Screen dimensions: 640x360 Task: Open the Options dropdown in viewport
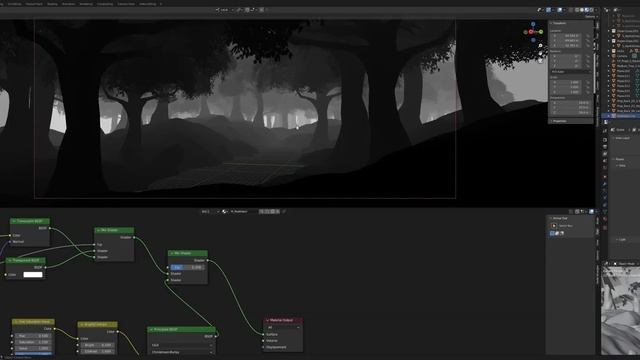pos(590,17)
